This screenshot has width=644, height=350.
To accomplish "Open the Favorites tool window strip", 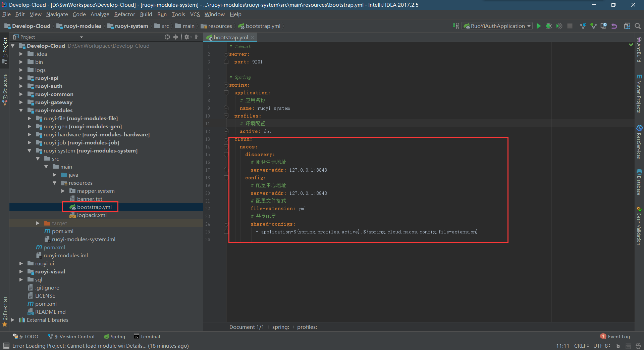I will 5,311.
